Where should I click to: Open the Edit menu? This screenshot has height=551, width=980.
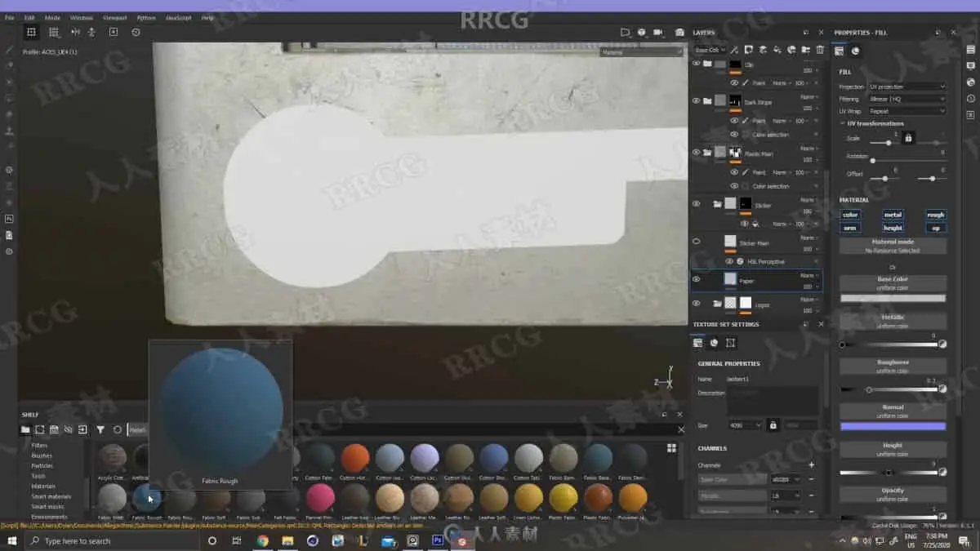[29, 17]
